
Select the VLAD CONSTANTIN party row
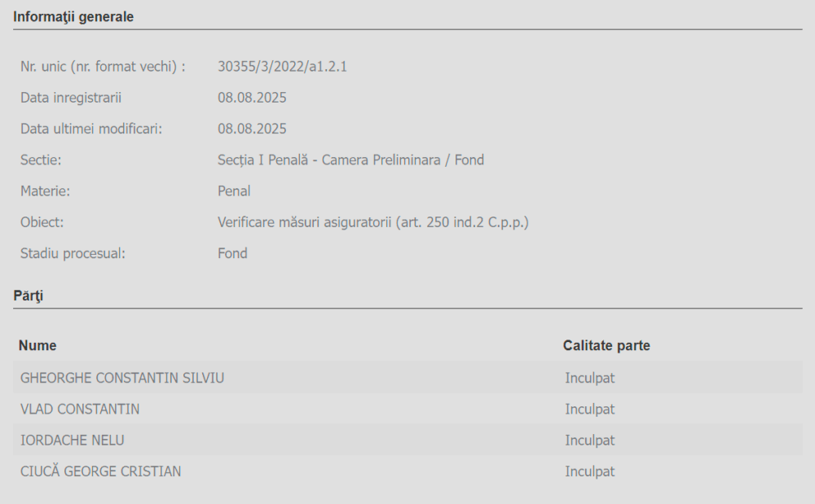(x=408, y=409)
